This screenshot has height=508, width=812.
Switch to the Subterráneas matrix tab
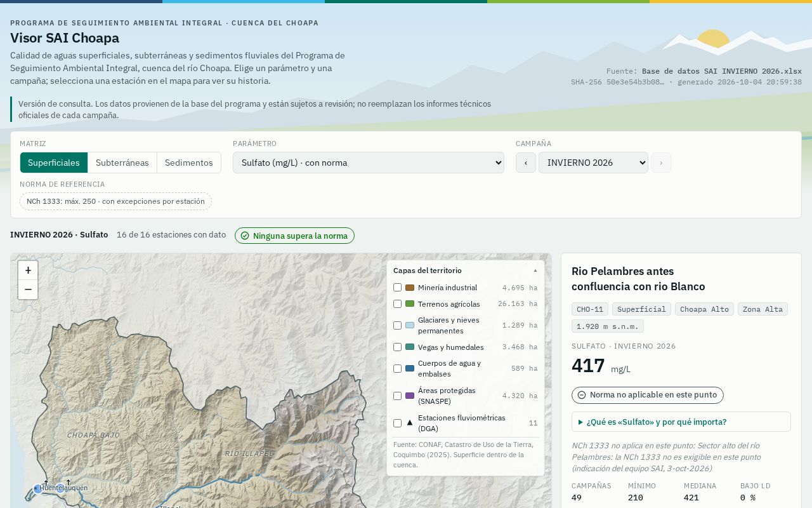coord(122,163)
